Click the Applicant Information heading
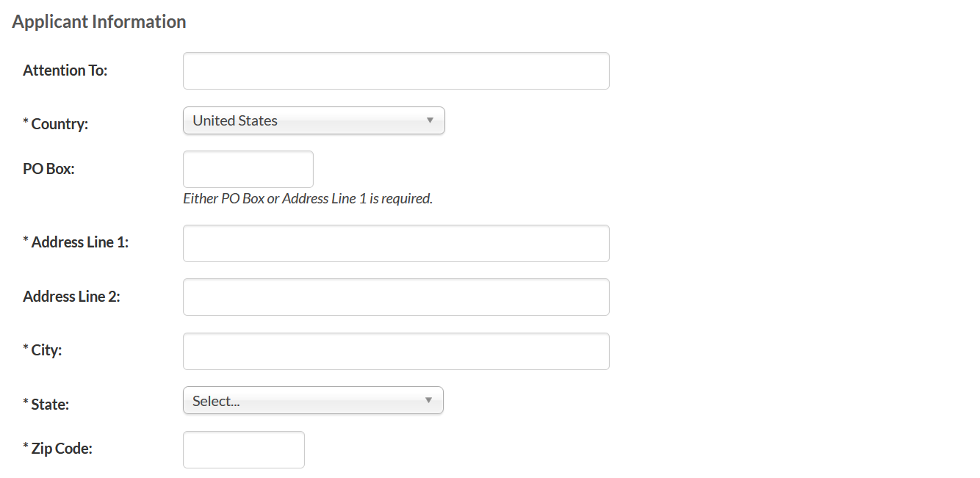 tap(99, 22)
